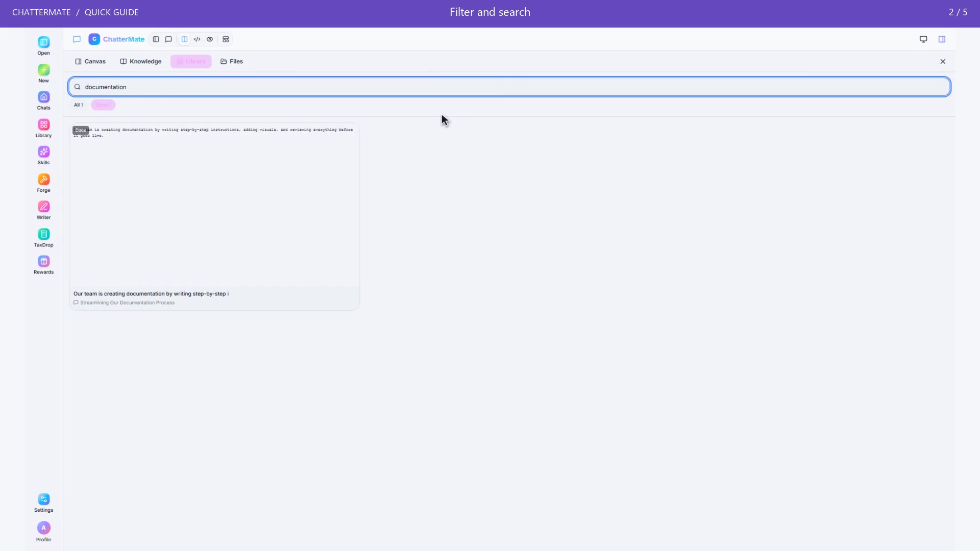980x551 pixels.
Task: Open Forge tool in sidebar
Action: (43, 183)
